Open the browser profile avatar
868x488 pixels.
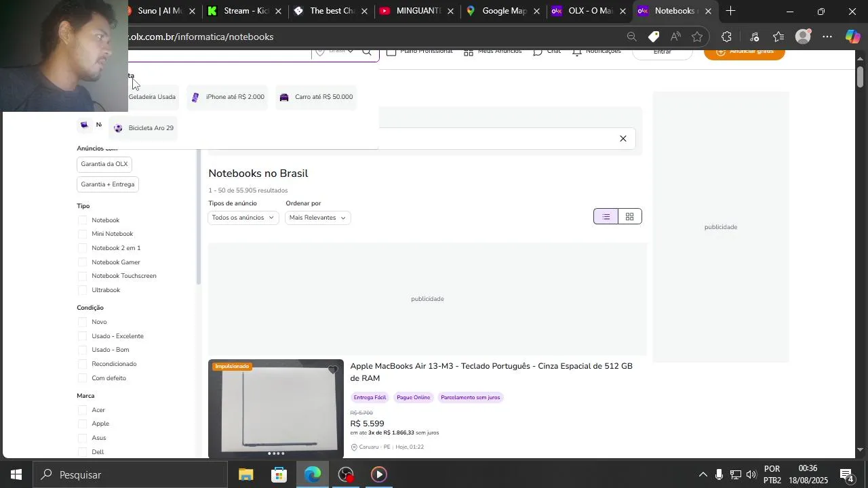tap(803, 37)
